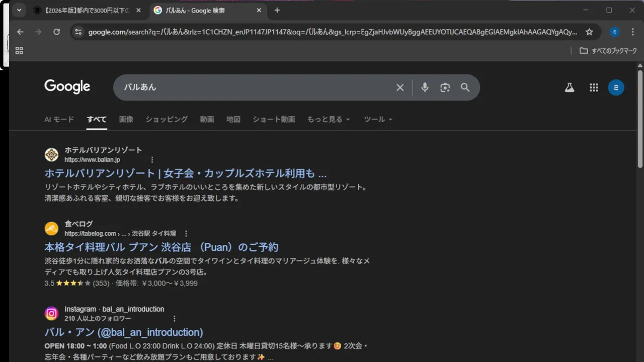Screen dimensions: 644x362
Task: Open more options for the balian.jp result
Action: [x=152, y=160]
